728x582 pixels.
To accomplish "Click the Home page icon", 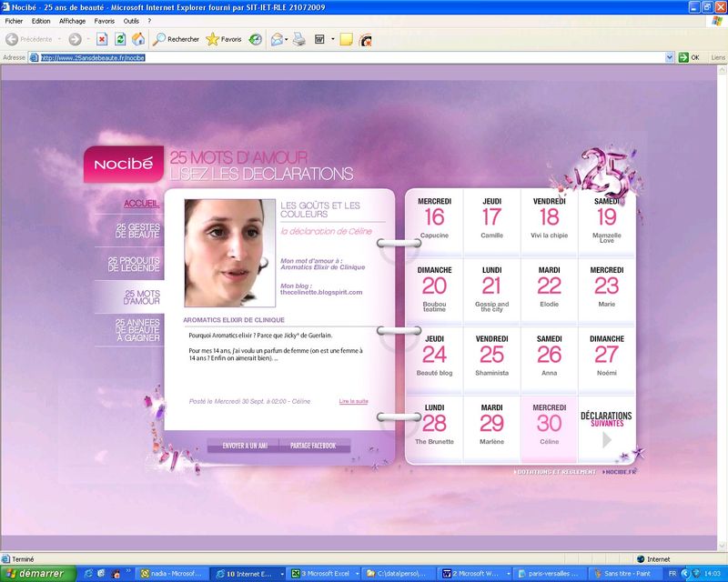I will (x=138, y=39).
